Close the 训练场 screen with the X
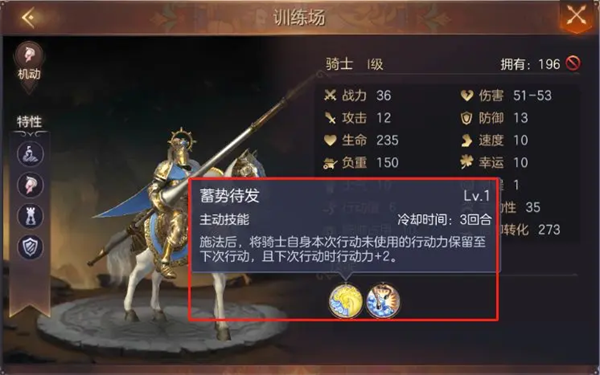 (x=576, y=16)
